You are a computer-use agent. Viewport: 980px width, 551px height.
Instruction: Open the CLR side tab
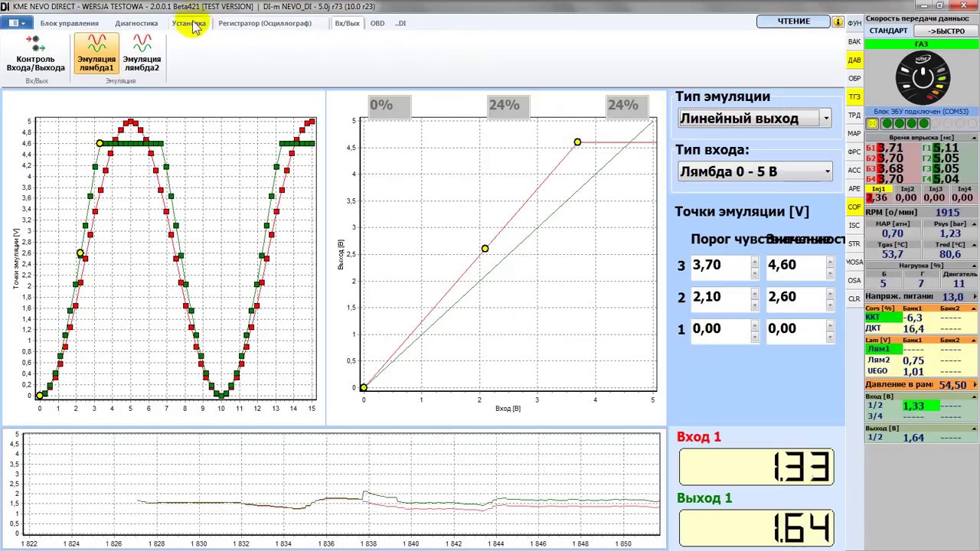click(x=854, y=298)
